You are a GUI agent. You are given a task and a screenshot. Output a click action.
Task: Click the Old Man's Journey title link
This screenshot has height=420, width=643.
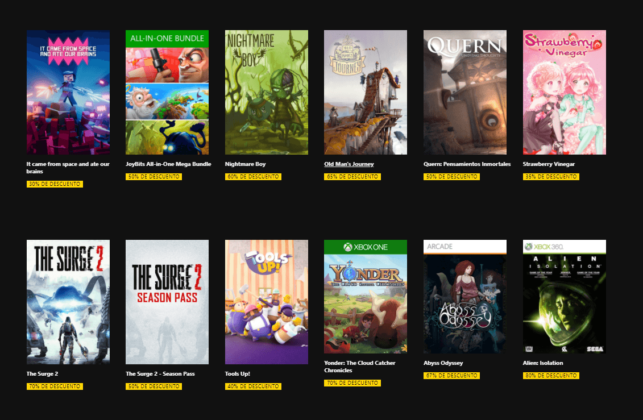pos(348,164)
